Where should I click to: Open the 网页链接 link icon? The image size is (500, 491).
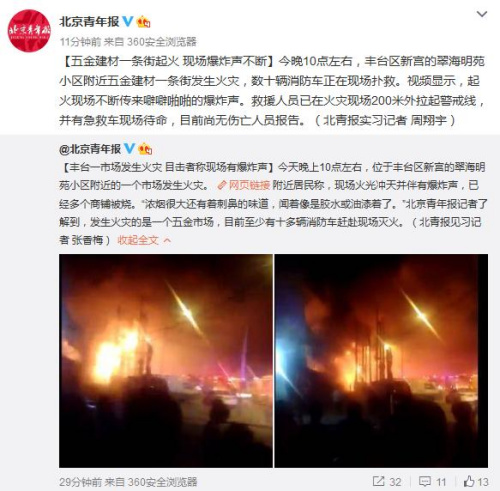222,185
